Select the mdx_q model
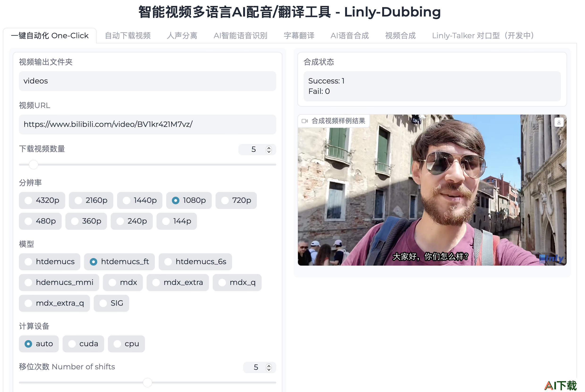Viewport: 585px width, 392px height. click(x=237, y=283)
